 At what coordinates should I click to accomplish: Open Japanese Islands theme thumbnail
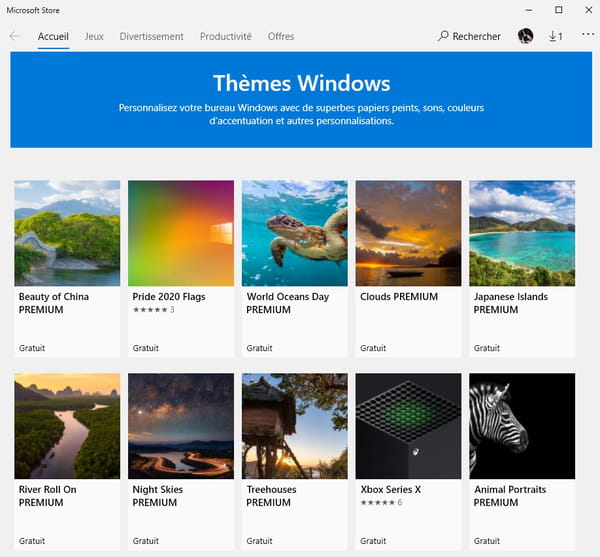[x=522, y=233]
